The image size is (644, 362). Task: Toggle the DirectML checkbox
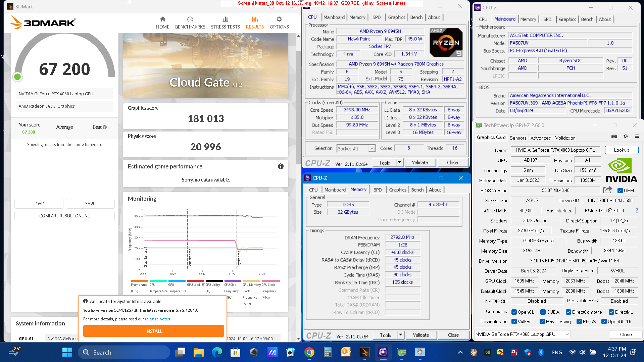(x=611, y=312)
